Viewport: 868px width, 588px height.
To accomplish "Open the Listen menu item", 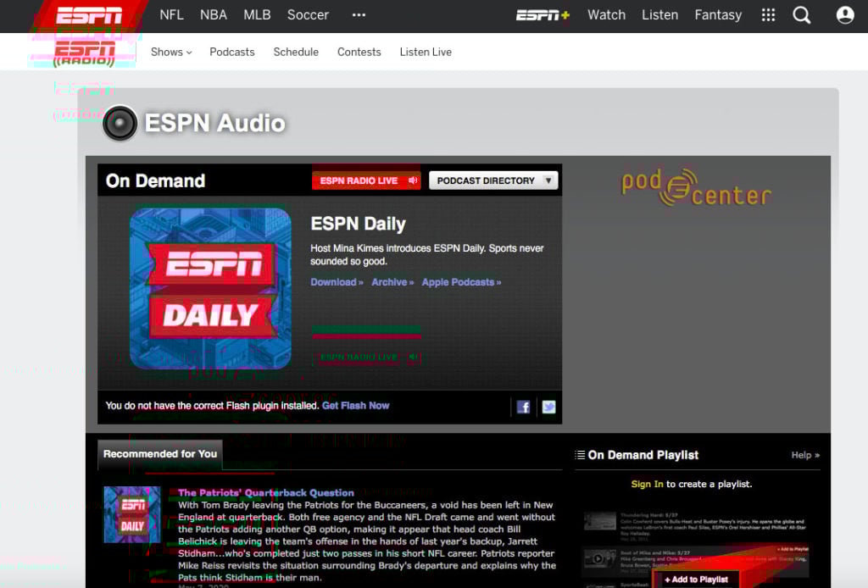I will (x=659, y=15).
